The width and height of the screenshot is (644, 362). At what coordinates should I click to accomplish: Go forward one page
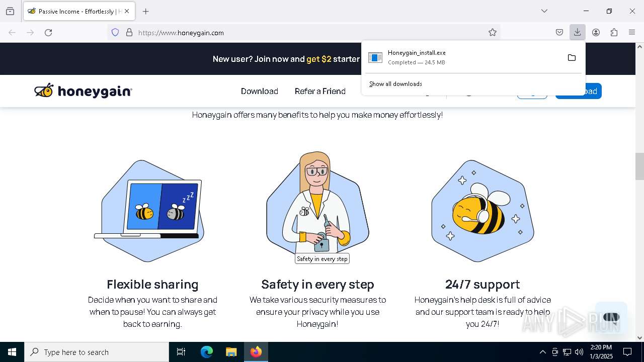30,32
